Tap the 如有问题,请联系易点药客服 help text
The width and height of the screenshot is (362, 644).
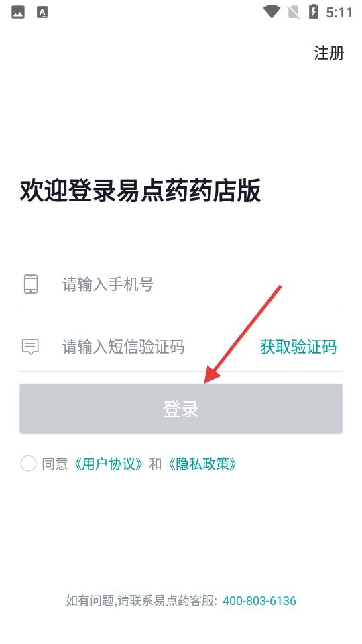(x=141, y=601)
